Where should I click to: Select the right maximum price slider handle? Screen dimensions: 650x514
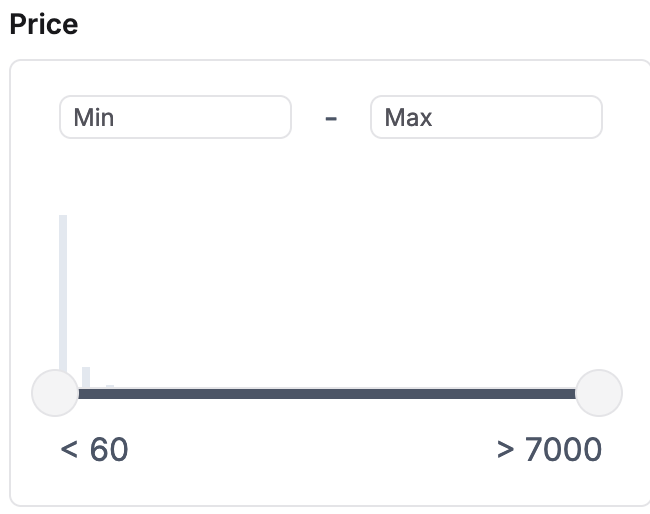click(x=599, y=393)
